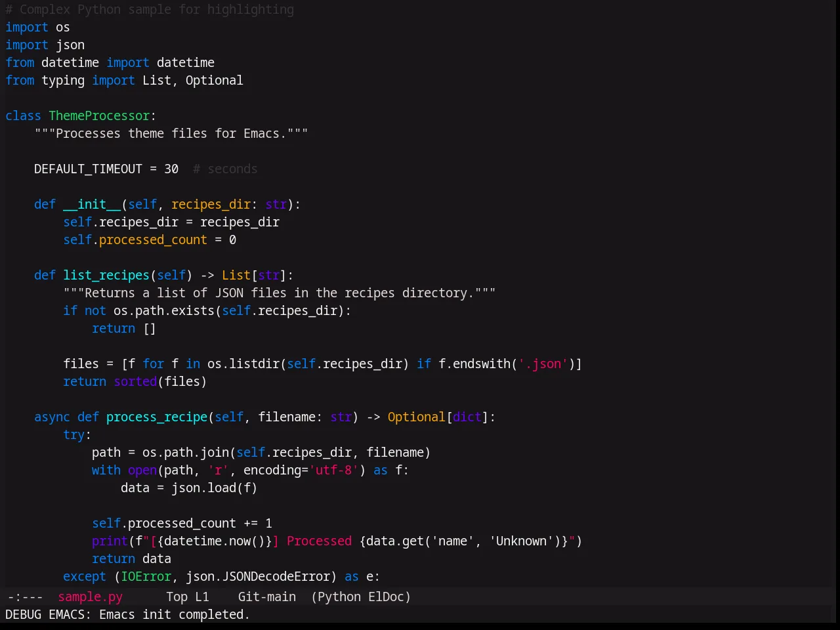Click the class docstring 'Processes theme files for Emacs.'

click(171, 133)
